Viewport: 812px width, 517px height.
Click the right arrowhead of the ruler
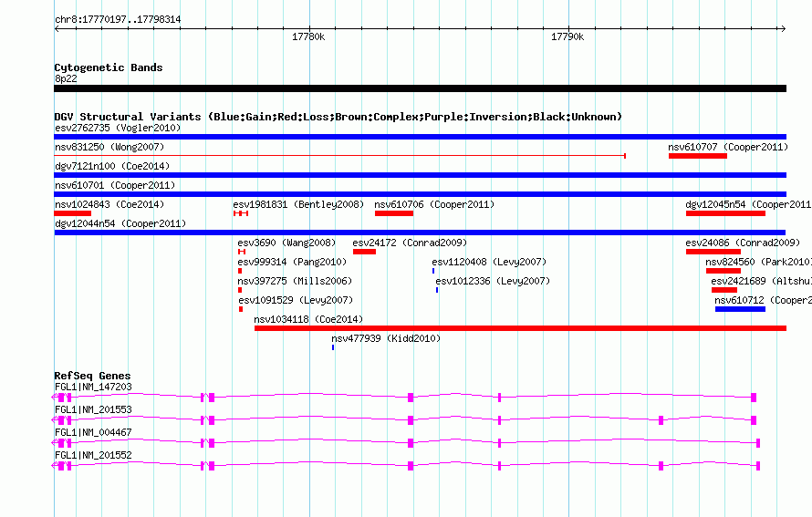[x=784, y=29]
